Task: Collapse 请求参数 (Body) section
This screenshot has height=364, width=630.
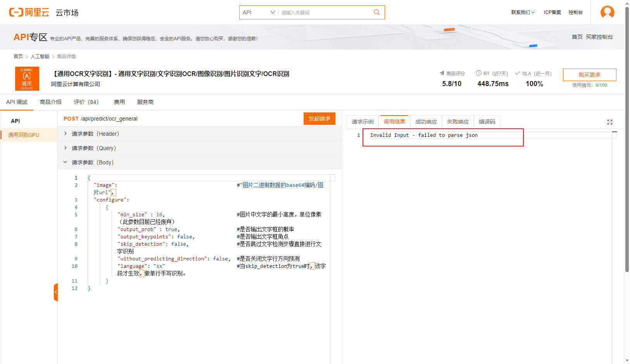Action: [x=200, y=162]
